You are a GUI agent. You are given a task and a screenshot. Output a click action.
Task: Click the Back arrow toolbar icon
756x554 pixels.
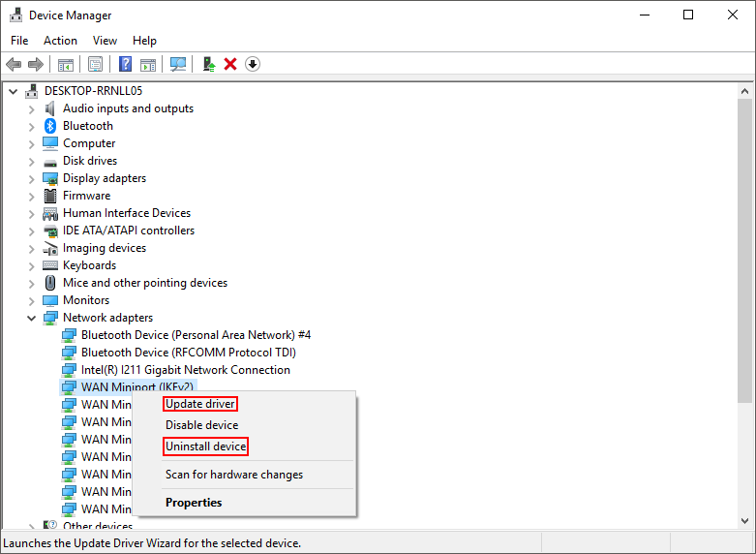click(x=14, y=64)
